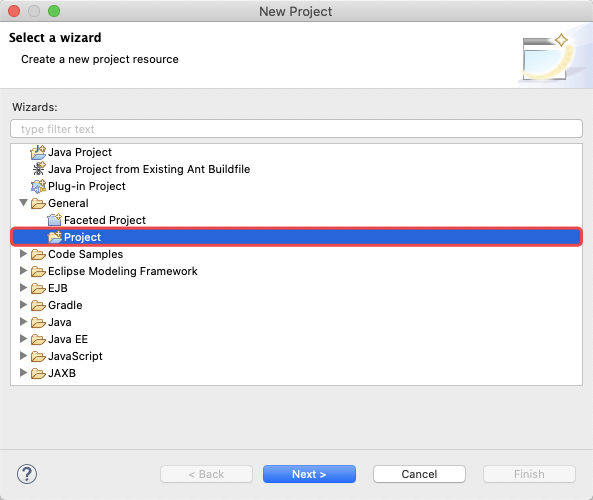Click the Gradle folder icon

click(x=38, y=305)
